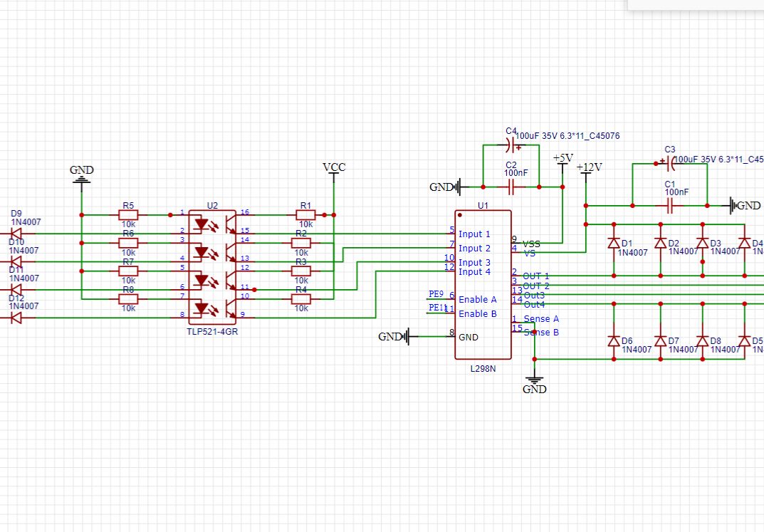Select the L298N motor driver chip U1

pyautogui.click(x=483, y=285)
